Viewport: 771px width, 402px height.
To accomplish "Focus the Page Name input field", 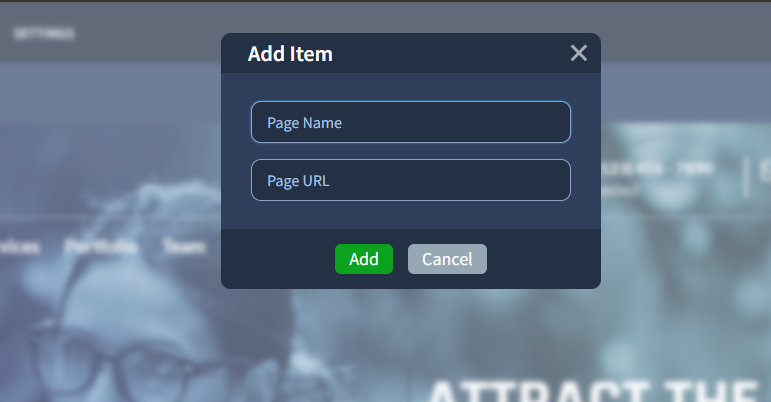I will [411, 122].
